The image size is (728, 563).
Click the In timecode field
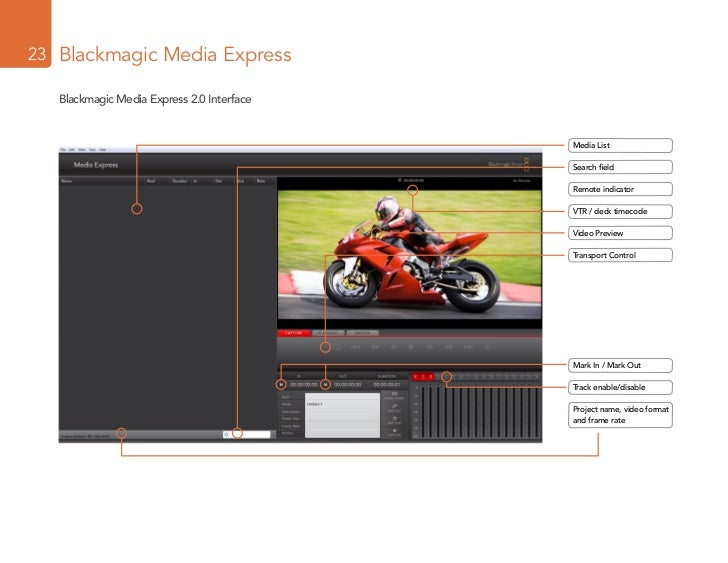pos(304,385)
